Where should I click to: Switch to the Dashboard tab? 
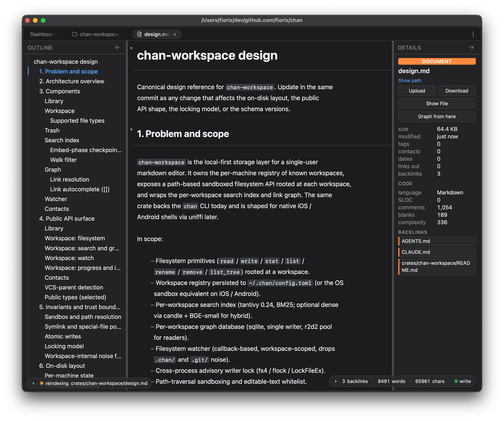[x=43, y=34]
